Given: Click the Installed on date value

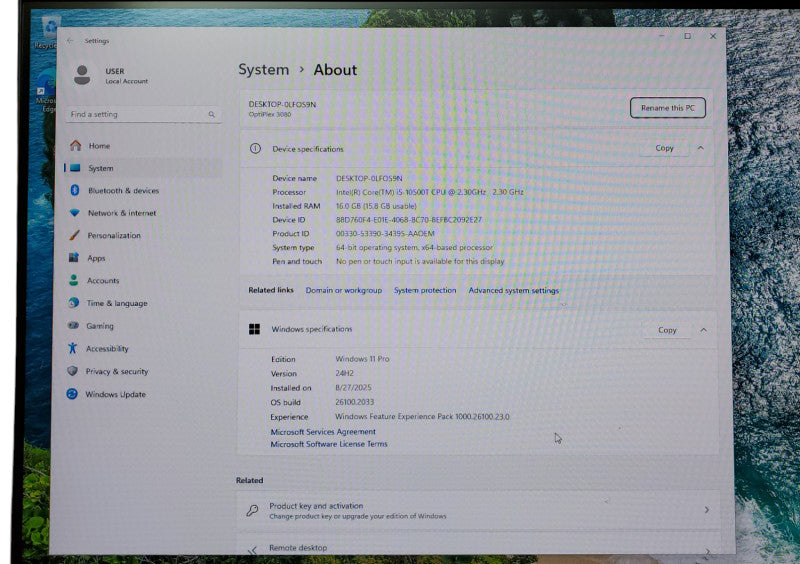Looking at the screenshot, I should (353, 387).
